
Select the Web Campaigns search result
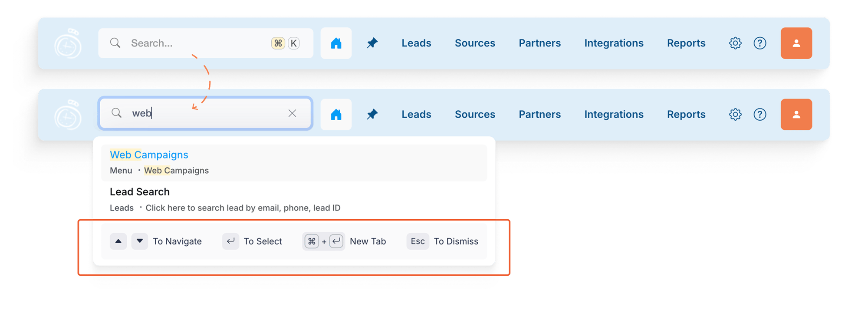point(294,162)
